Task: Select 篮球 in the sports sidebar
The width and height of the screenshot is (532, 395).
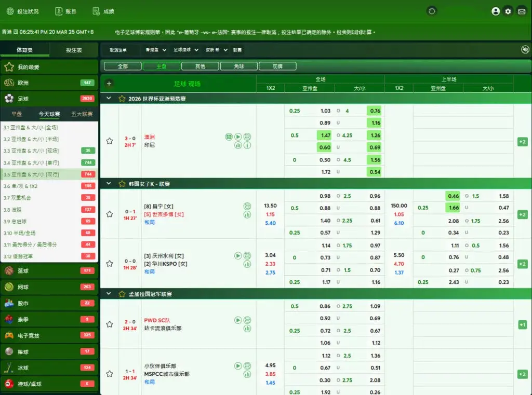Action: point(23,271)
